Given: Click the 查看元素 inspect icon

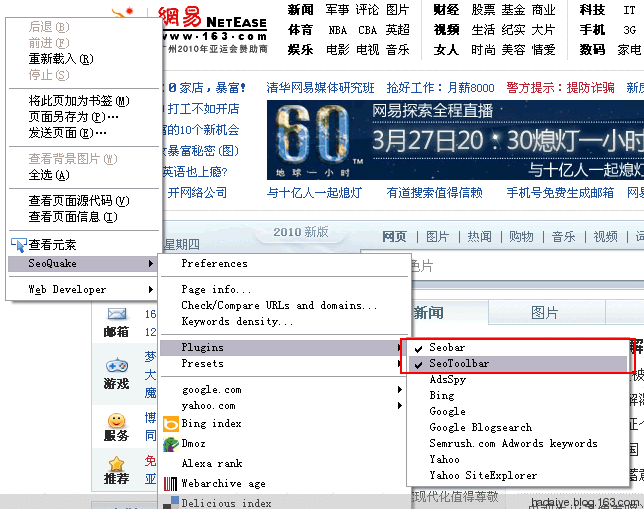Looking at the screenshot, I should pyautogui.click(x=19, y=244).
